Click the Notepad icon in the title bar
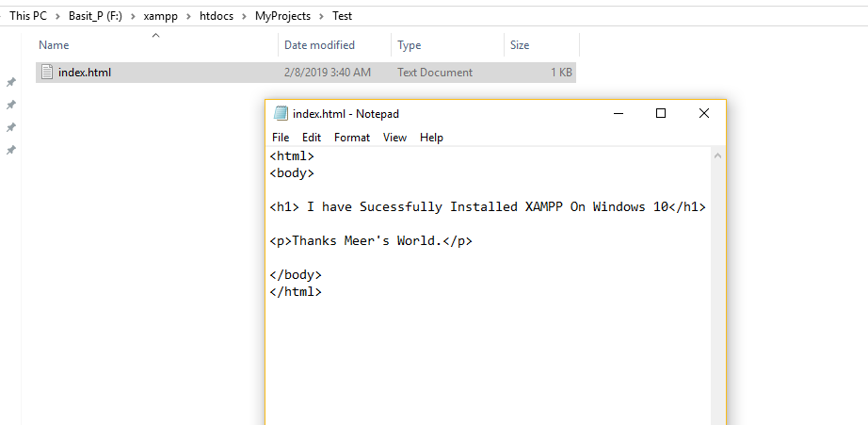This screenshot has width=868, height=425. [281, 113]
